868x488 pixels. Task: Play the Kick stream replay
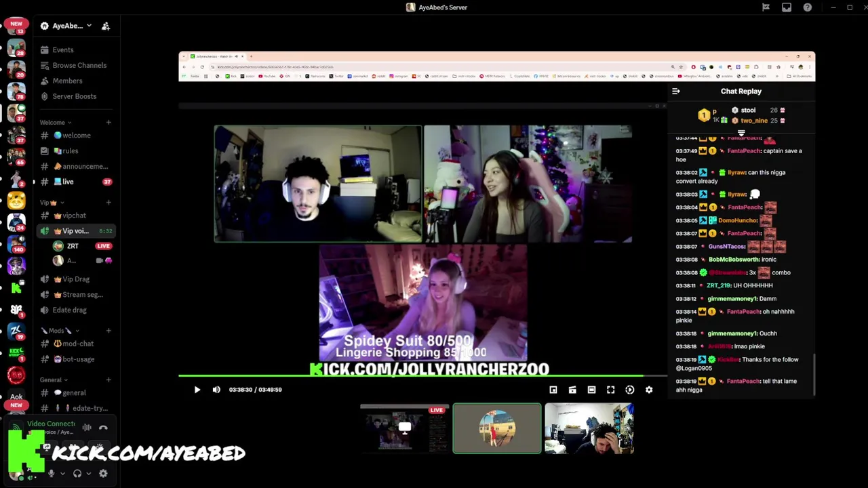click(197, 390)
